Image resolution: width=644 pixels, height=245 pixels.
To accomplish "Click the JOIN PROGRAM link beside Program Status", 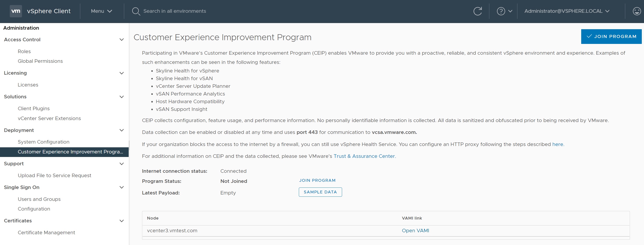I will click(x=317, y=180).
